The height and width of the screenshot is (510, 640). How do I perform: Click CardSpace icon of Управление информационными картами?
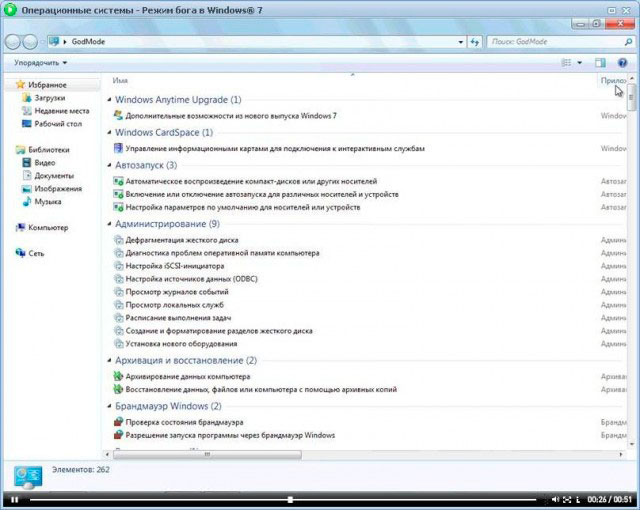tap(118, 148)
